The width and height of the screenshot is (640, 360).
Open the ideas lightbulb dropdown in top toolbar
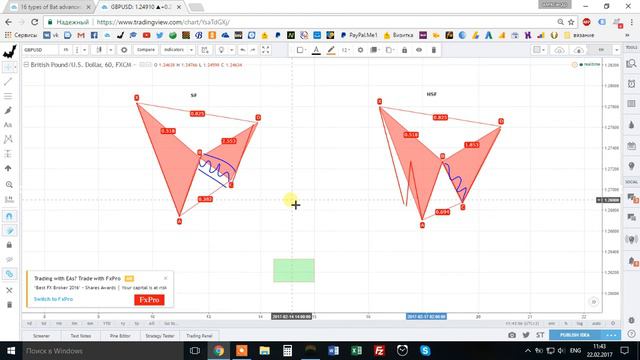(231, 50)
